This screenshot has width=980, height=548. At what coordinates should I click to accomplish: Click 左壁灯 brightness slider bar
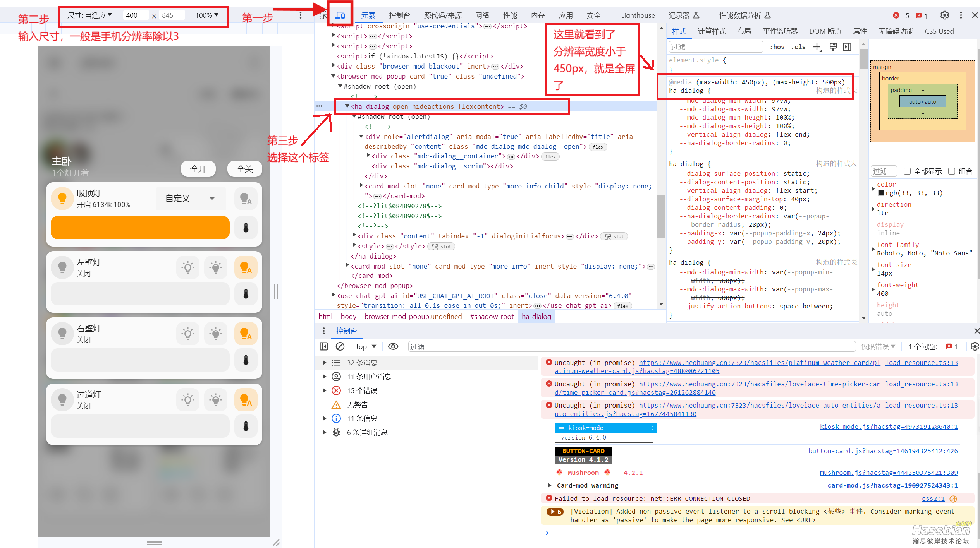[140, 294]
